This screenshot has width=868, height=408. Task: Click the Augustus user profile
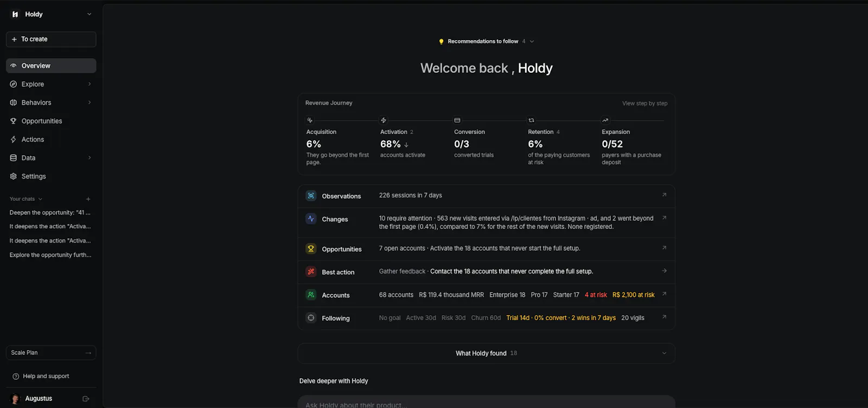click(33, 399)
